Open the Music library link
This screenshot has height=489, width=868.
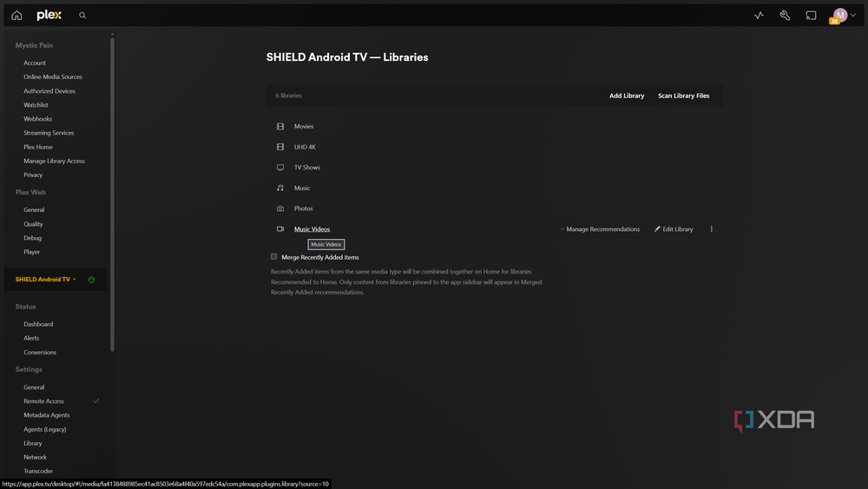[x=302, y=188]
